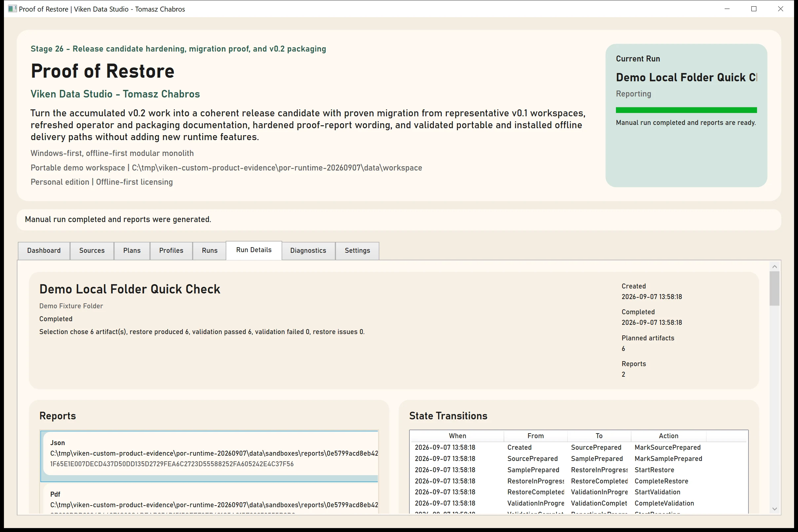Click the Run Details vertical scrollbar thumb
This screenshot has width=798, height=532.
click(774, 288)
